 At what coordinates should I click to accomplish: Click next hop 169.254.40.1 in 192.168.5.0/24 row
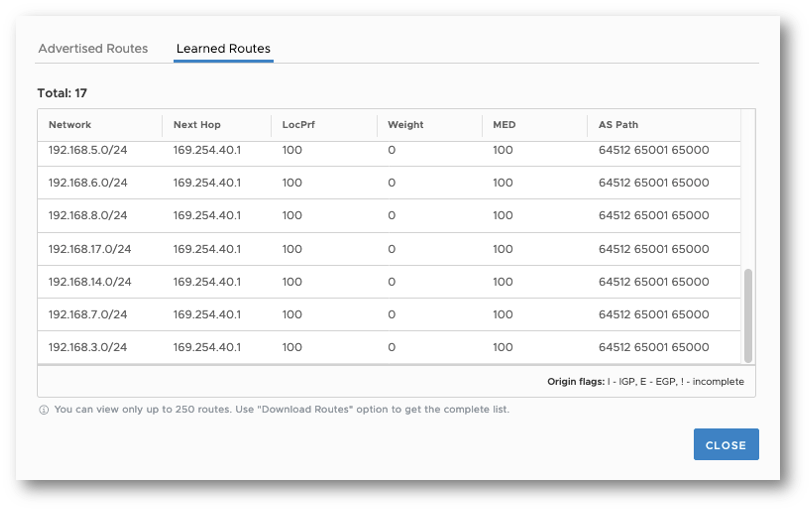coord(207,151)
